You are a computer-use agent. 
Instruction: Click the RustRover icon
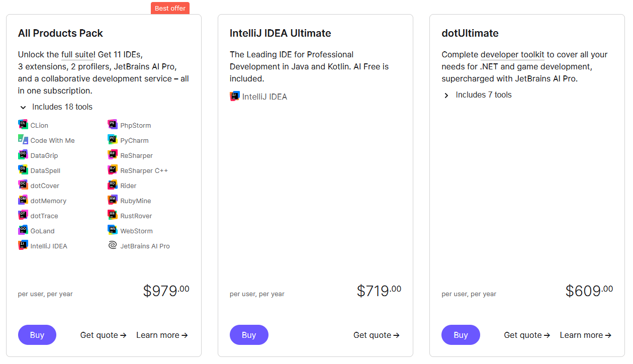(113, 215)
